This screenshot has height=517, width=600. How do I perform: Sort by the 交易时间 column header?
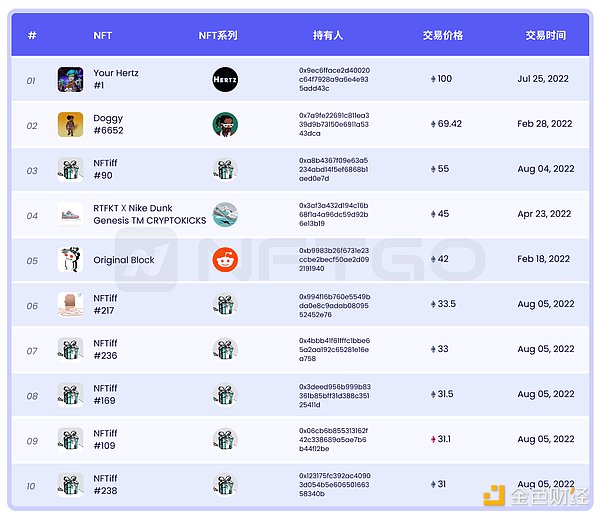(545, 35)
